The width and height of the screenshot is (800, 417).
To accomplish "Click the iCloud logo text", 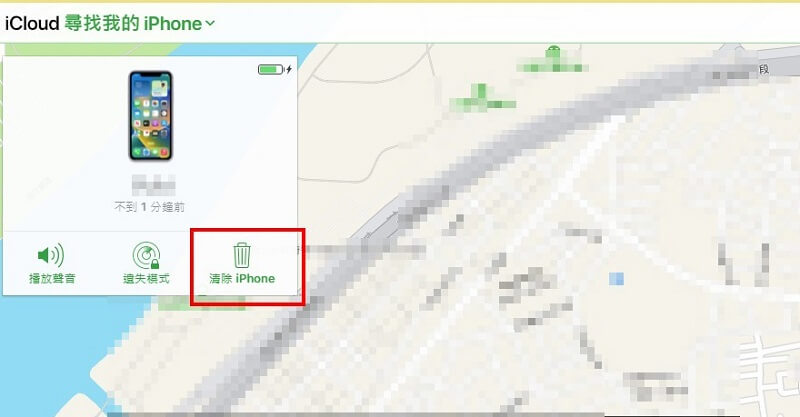I will pos(32,23).
